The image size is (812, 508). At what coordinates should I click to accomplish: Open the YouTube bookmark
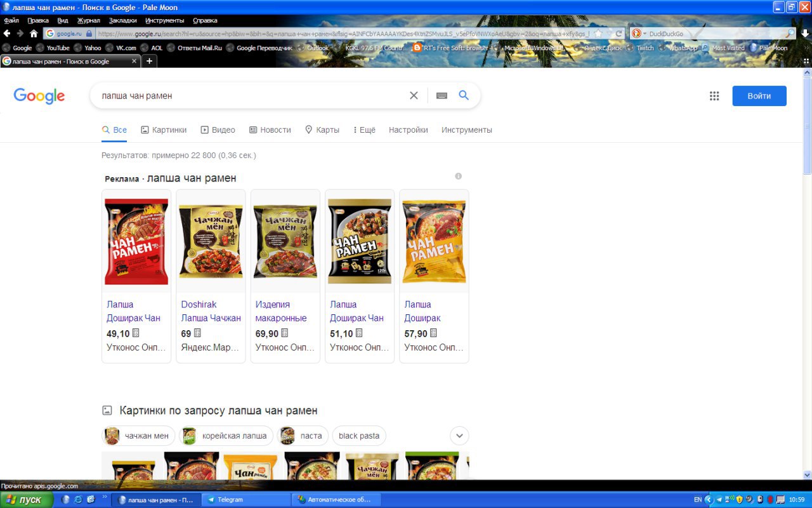tap(53, 48)
